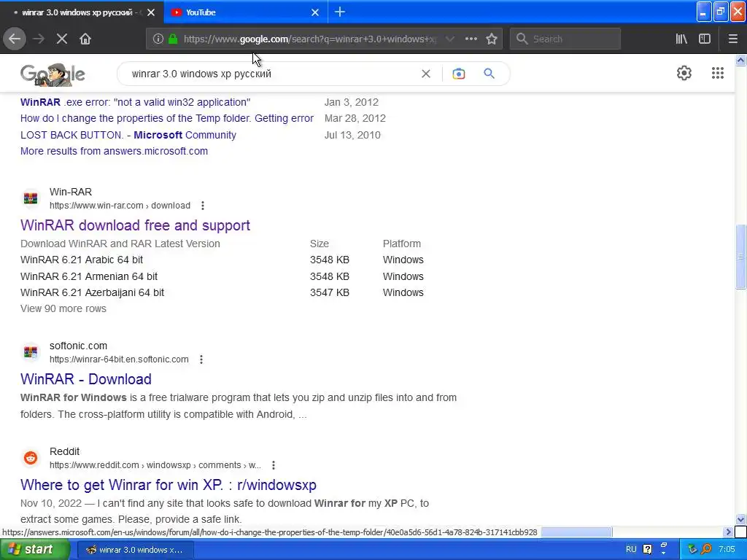
Task: Search by image using camera icon
Action: tap(458, 74)
